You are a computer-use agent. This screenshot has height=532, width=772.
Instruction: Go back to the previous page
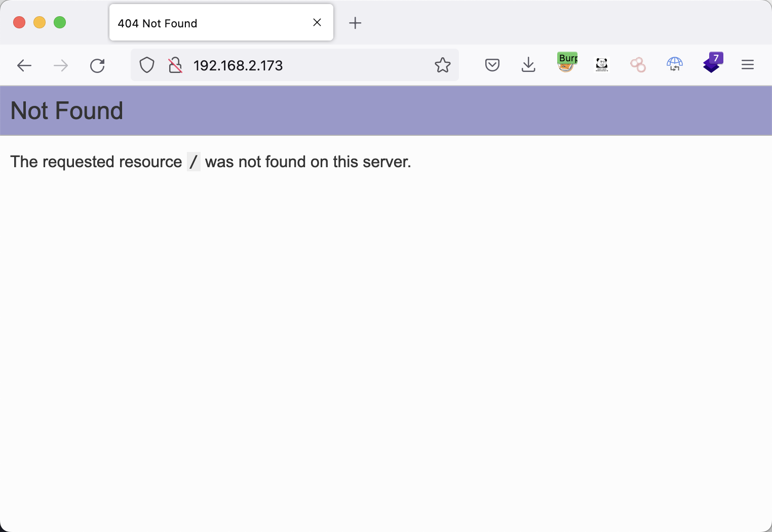[24, 65]
